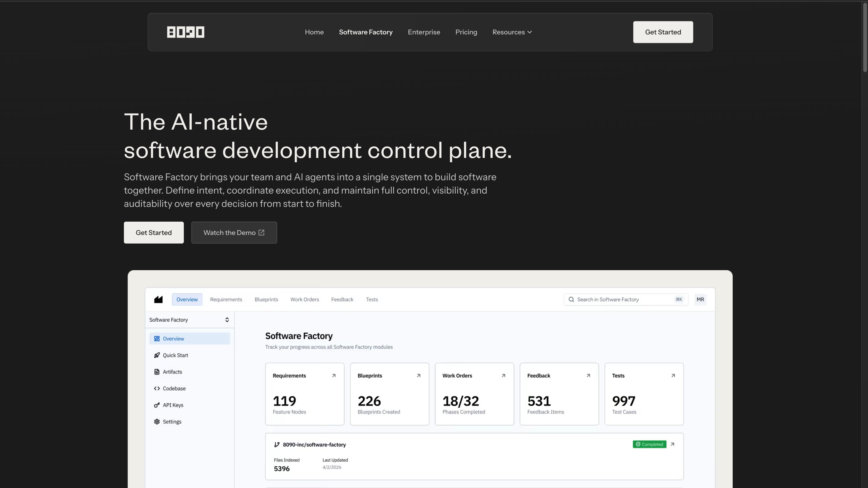Click the Artifacts document icon
This screenshot has width=868, height=488.
[x=157, y=372]
